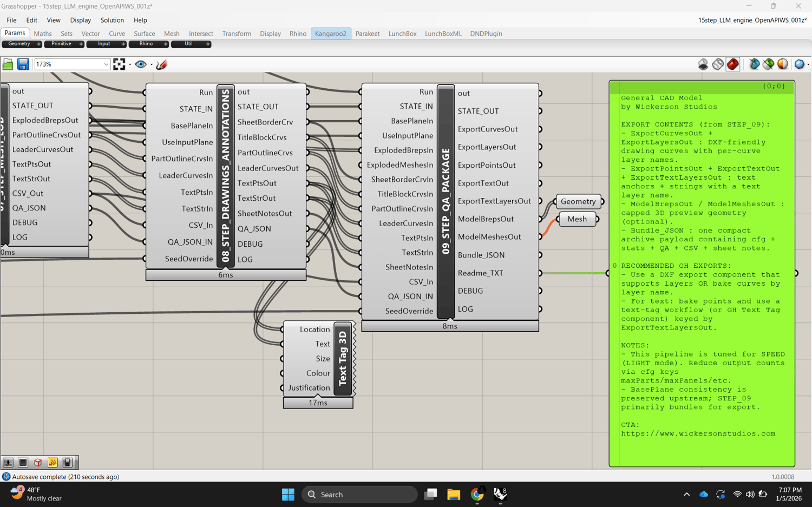812x507 pixels.
Task: Click the green preview selected objects icon
Action: point(768,64)
